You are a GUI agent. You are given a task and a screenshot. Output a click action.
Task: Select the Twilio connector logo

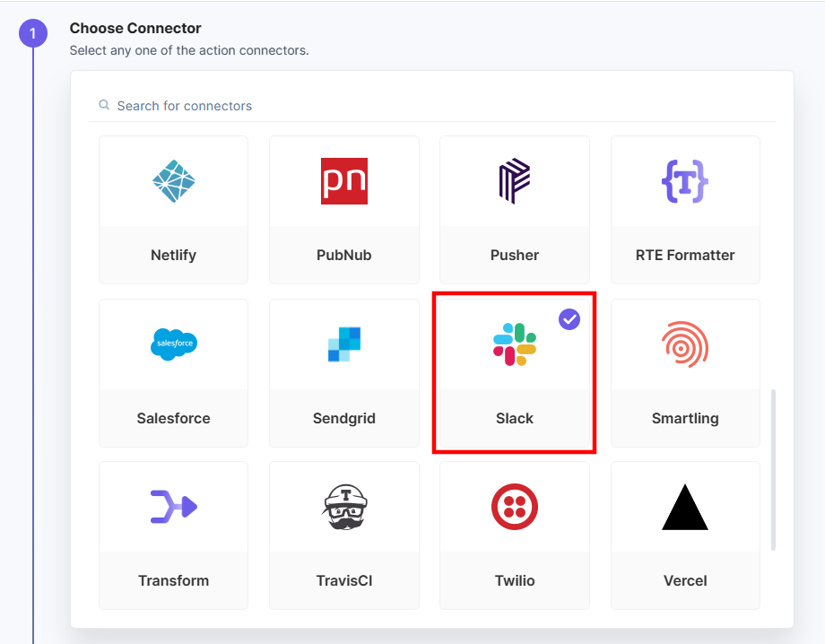[515, 507]
